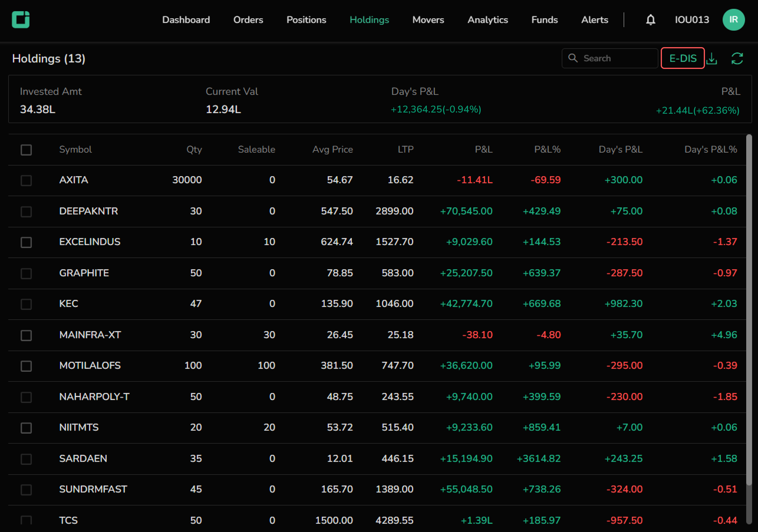This screenshot has height=532, width=758.
Task: Click the EXCELINDUS symbol name
Action: pyautogui.click(x=90, y=242)
